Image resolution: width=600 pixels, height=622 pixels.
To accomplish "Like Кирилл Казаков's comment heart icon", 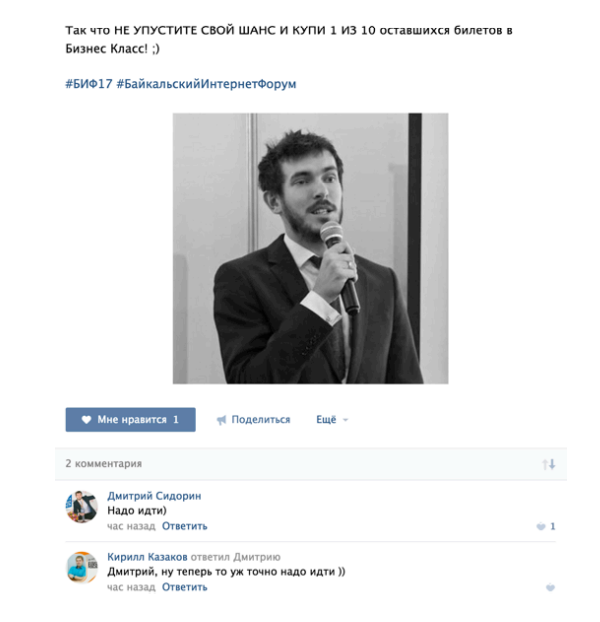I will [x=550, y=587].
